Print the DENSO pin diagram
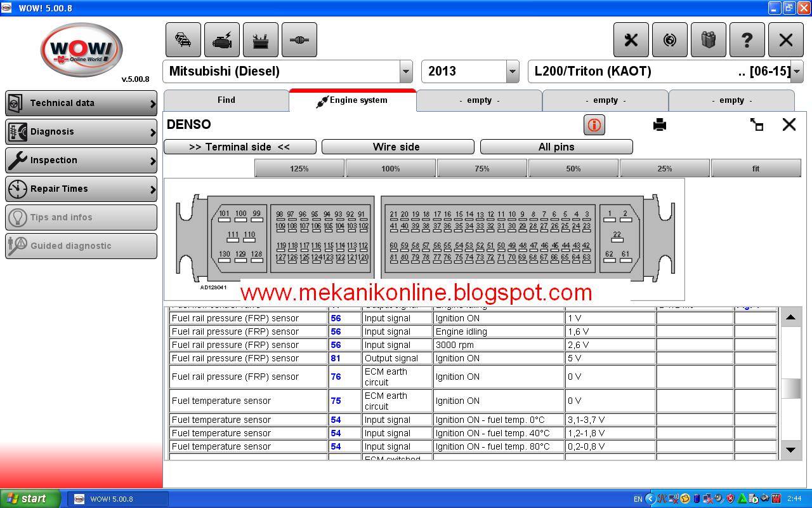The height and width of the screenshot is (508, 812). (x=660, y=124)
